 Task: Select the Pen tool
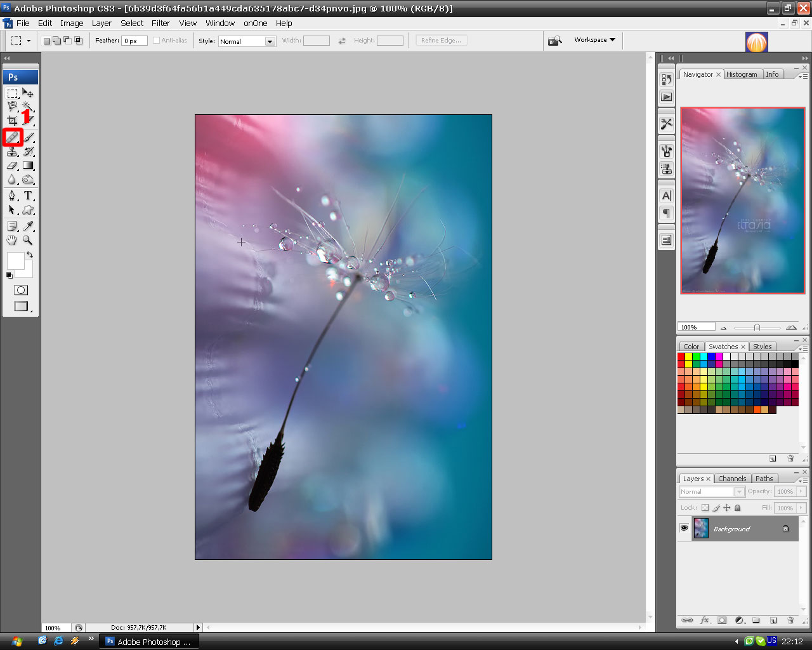(x=13, y=196)
